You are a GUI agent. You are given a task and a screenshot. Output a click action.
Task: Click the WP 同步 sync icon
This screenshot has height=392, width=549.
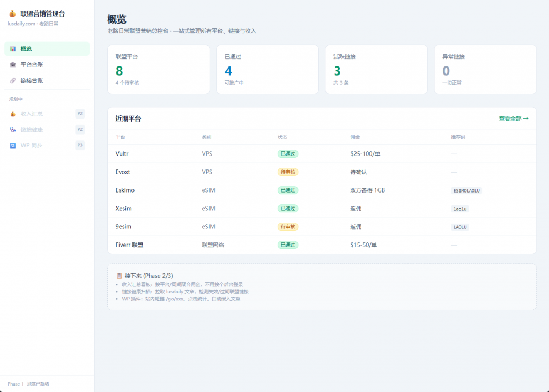13,145
